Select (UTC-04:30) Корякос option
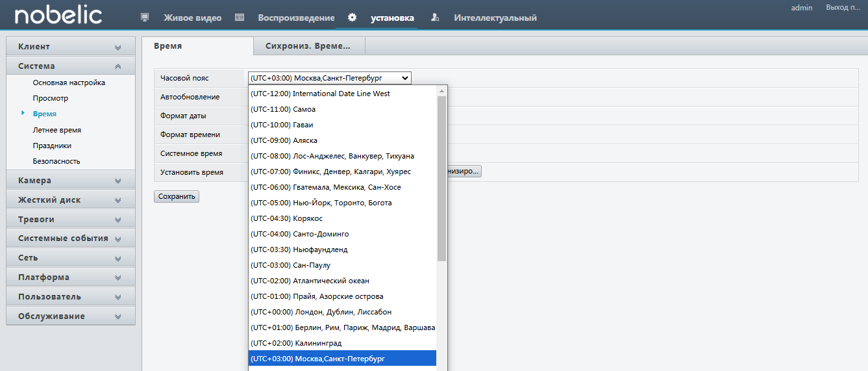Viewport: 868px width, 371px height. pos(342,218)
